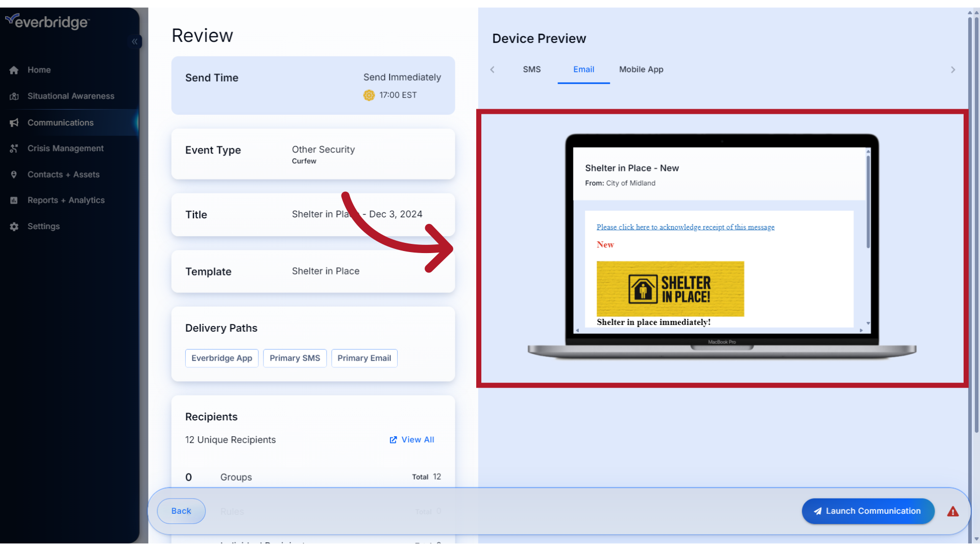Select the Contacts + Assets icon
Image resolution: width=980 pixels, height=551 pixels.
point(14,174)
